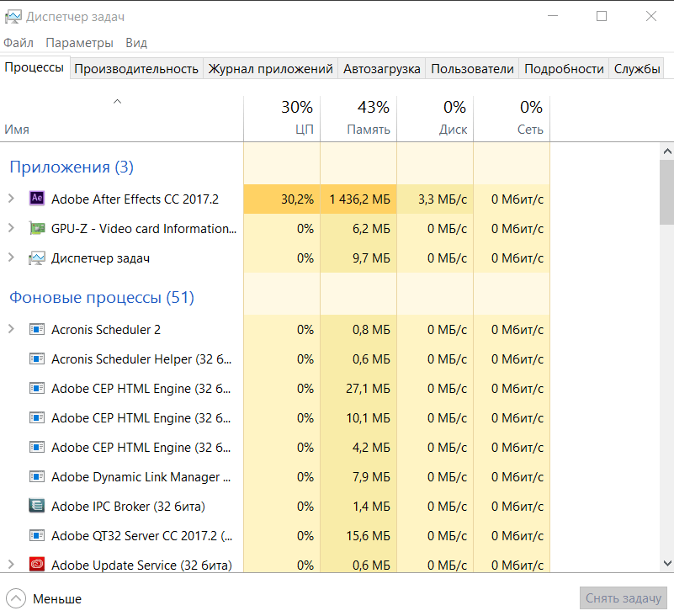Click the vertical scrollbar thumb
This screenshot has width=674, height=616.
pyautogui.click(x=667, y=192)
